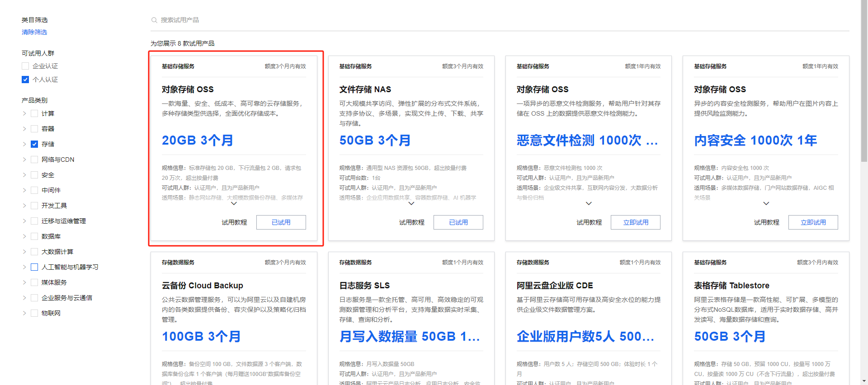The image size is (868, 385).
Task: Click the scrollbar down arrow
Action: (x=864, y=381)
